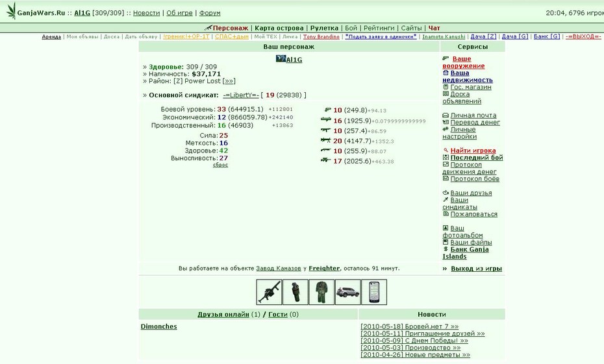
Task: Click Выход из игры link
Action: coord(477,269)
